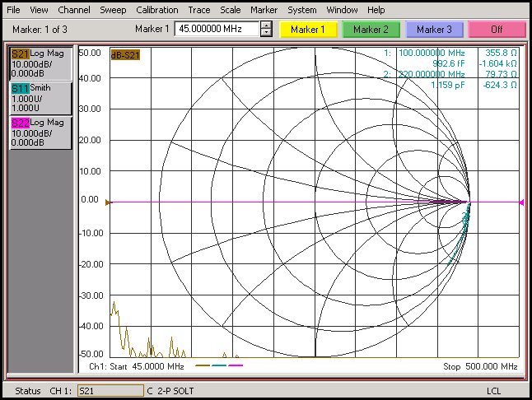This screenshot has width=532, height=400.
Task: Increment marker frequency with up arrow
Action: pos(266,26)
